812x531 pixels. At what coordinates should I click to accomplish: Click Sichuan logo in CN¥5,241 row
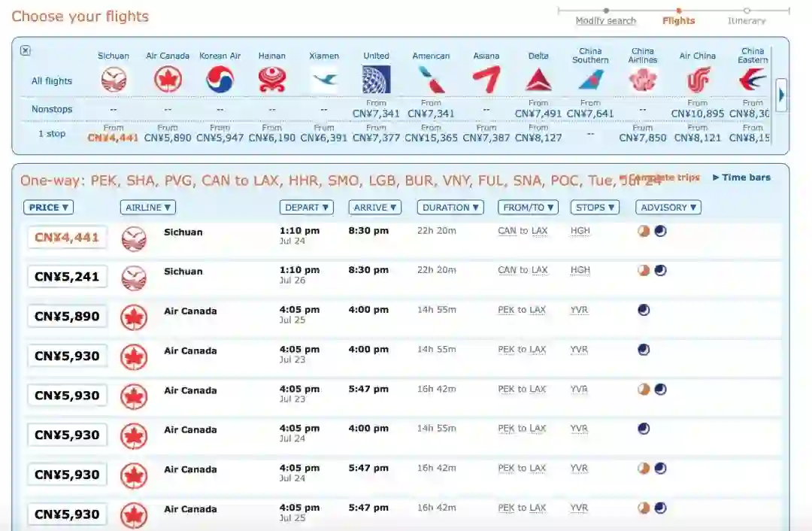pyautogui.click(x=134, y=278)
